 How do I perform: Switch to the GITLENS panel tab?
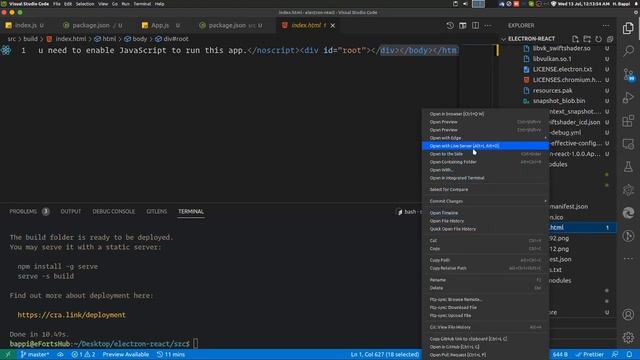coord(157,211)
